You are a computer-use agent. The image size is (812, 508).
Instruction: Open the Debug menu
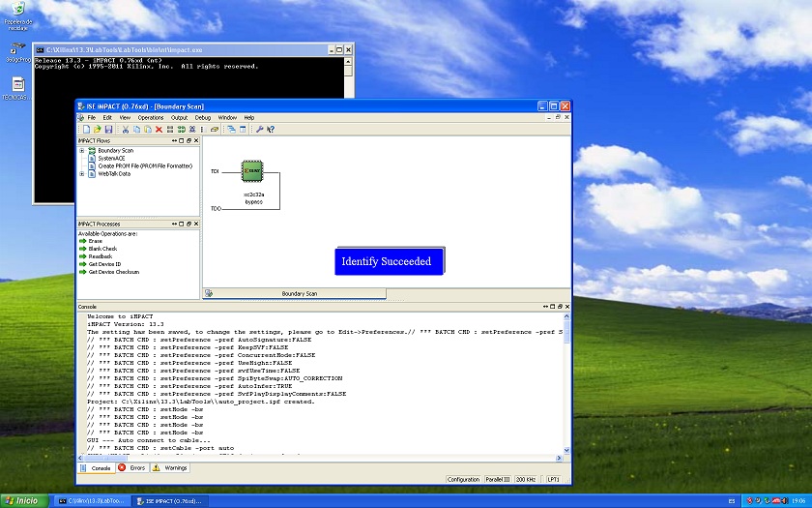pos(203,117)
